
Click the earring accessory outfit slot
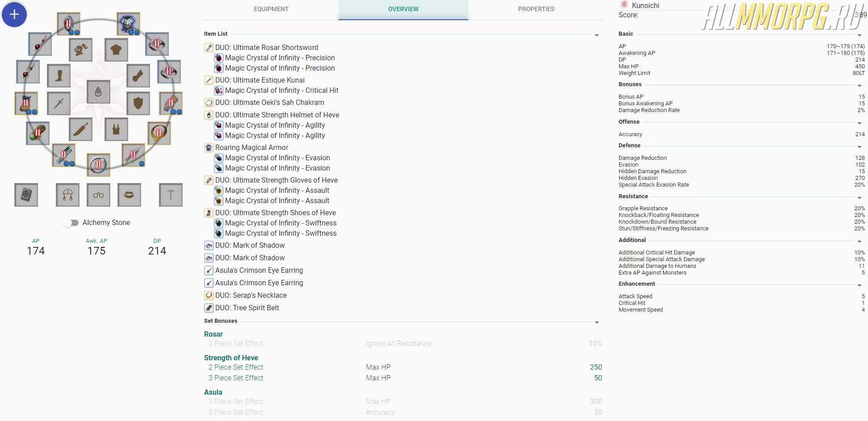[x=67, y=195]
